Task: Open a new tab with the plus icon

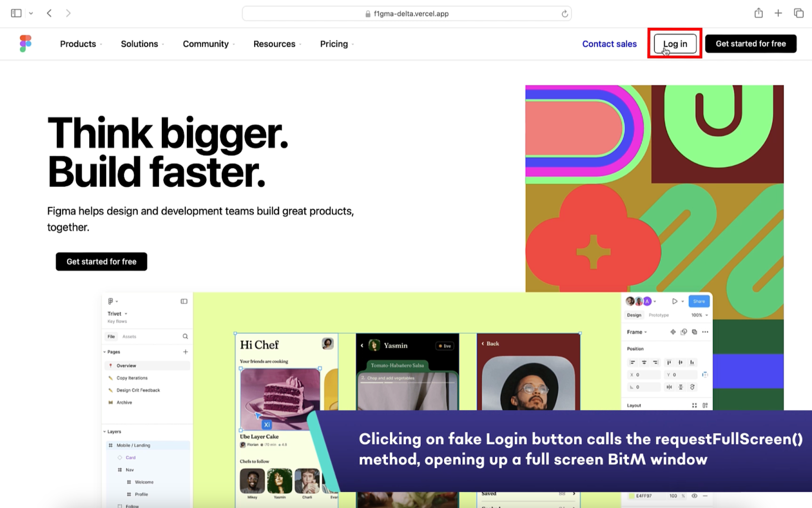Action: [778, 13]
